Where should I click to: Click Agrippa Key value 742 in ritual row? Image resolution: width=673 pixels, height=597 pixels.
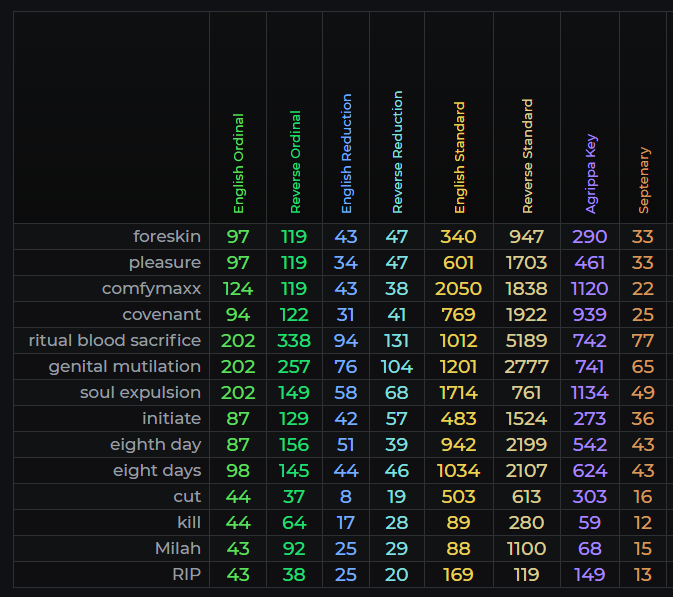pyautogui.click(x=590, y=341)
